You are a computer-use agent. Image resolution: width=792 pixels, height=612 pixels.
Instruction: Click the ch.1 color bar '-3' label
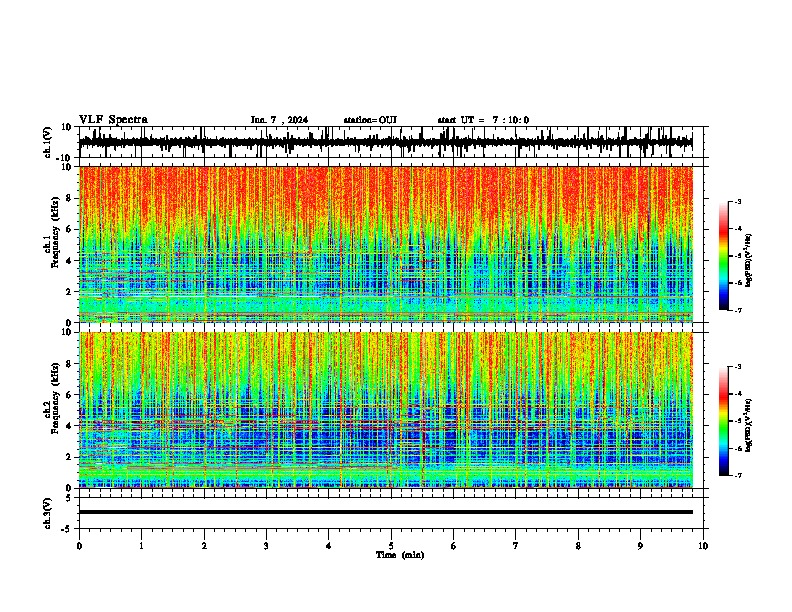pos(738,201)
